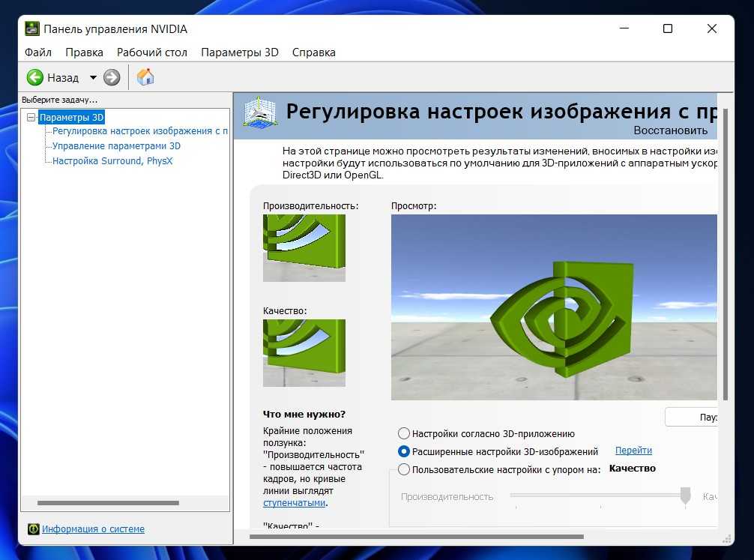
Task: Open the Back button history dropdown arrow
Action: coord(93,77)
